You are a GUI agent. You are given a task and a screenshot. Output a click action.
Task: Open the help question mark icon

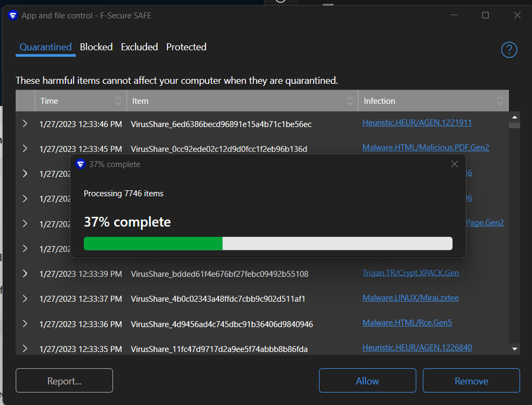[509, 50]
